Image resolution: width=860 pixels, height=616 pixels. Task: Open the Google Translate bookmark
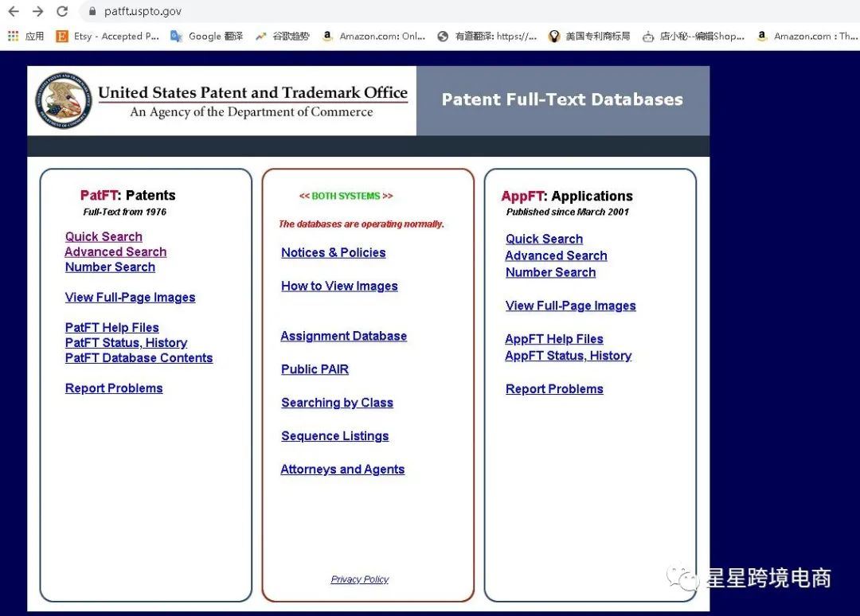207,36
